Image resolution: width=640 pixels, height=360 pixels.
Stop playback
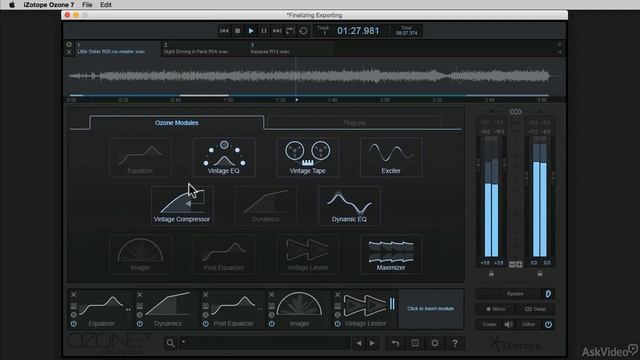[238, 31]
